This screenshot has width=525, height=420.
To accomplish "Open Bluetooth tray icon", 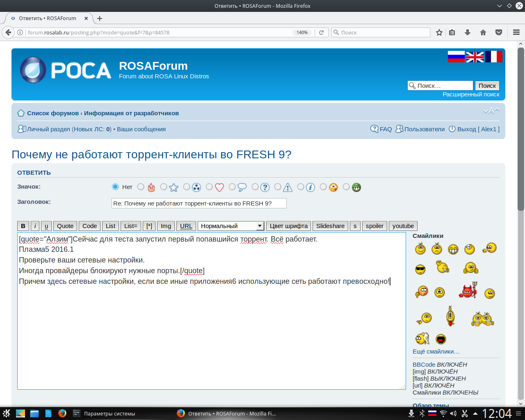I will pyautogui.click(x=422, y=413).
